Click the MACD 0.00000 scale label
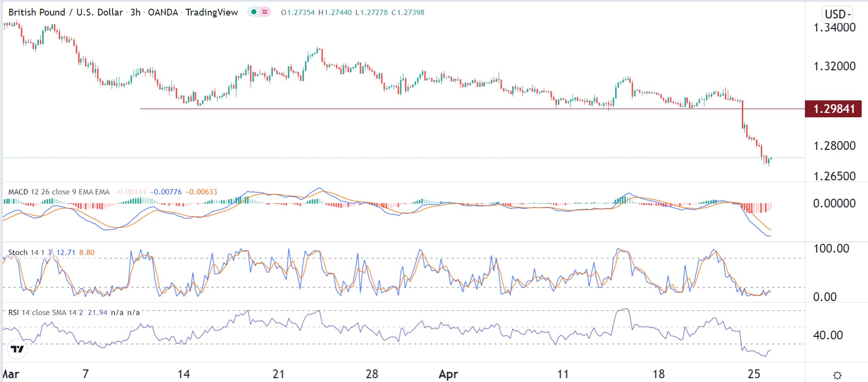The height and width of the screenshot is (382, 868). [x=834, y=203]
